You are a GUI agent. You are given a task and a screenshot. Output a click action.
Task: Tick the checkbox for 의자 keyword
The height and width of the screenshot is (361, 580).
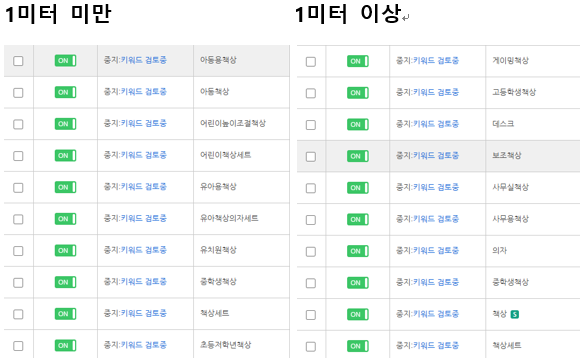pyautogui.click(x=311, y=252)
